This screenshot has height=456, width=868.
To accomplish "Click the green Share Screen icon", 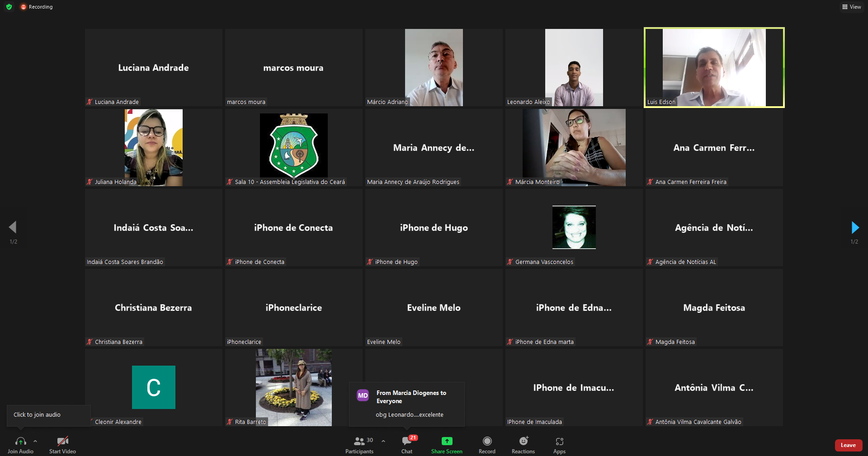I will click(x=447, y=441).
